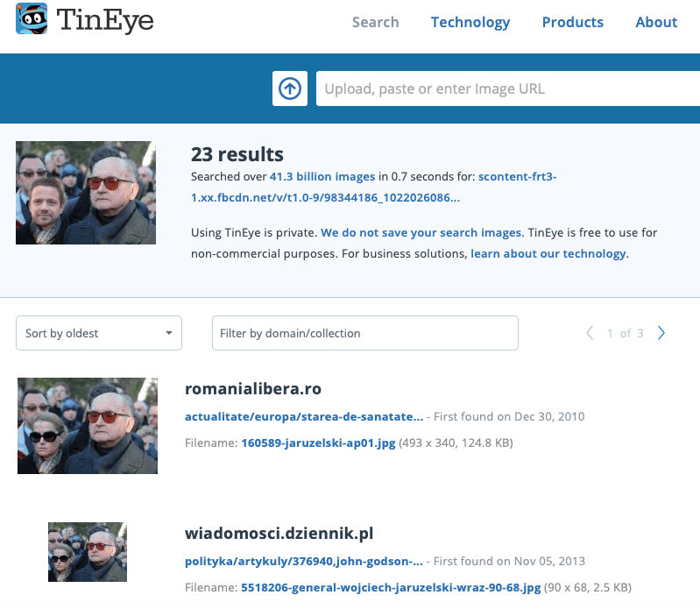Go to previous results page arrow
The image size is (700, 609).
pyautogui.click(x=590, y=333)
